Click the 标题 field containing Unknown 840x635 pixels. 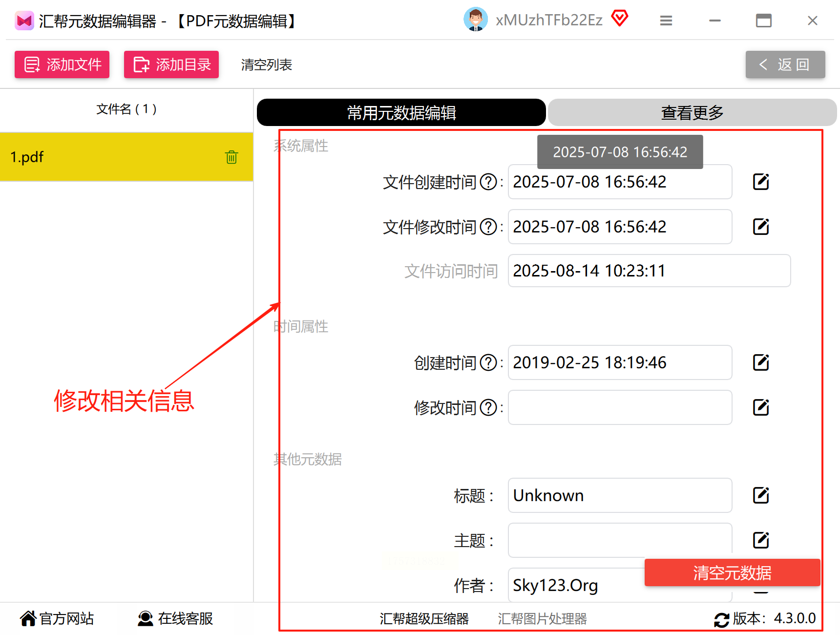click(620, 495)
